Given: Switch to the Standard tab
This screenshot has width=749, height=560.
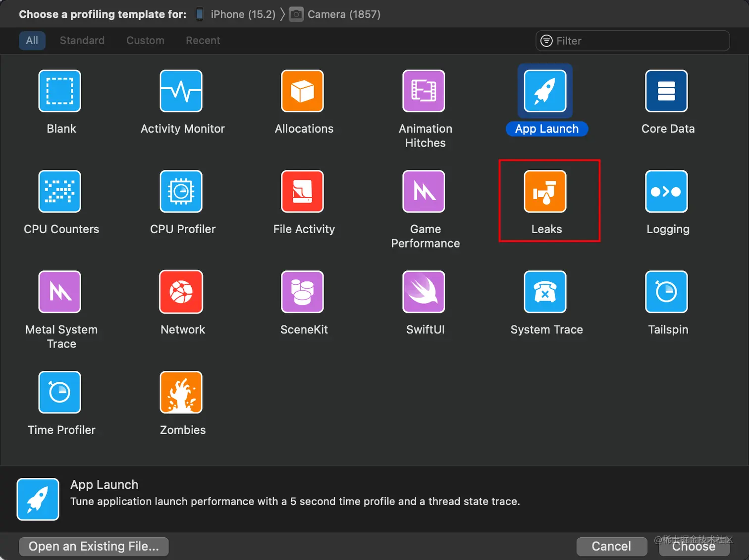Looking at the screenshot, I should 82,41.
